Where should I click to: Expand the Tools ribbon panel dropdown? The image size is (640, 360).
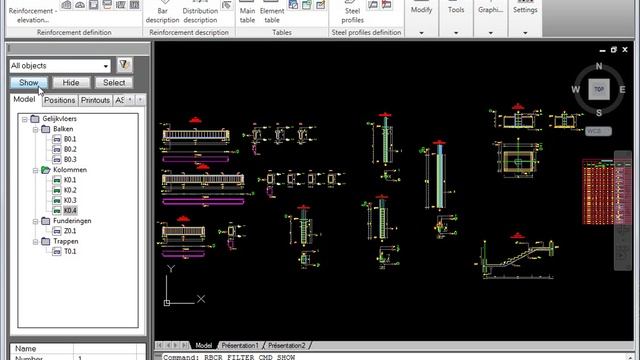coord(456,33)
